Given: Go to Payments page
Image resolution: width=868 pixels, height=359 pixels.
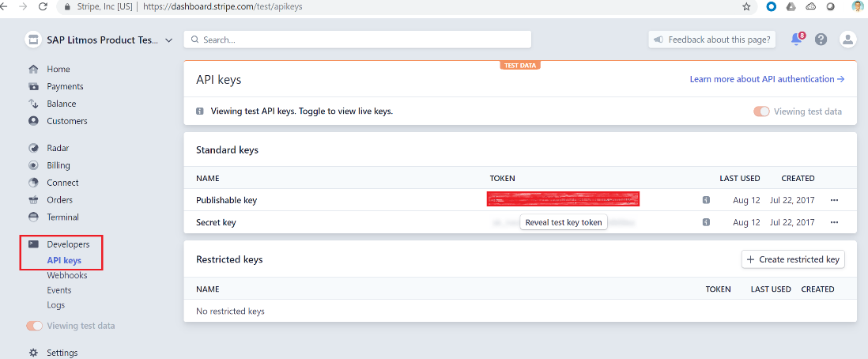Looking at the screenshot, I should (65, 86).
